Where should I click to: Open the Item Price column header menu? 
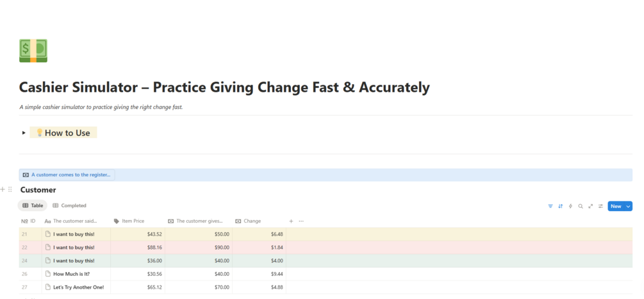133,221
